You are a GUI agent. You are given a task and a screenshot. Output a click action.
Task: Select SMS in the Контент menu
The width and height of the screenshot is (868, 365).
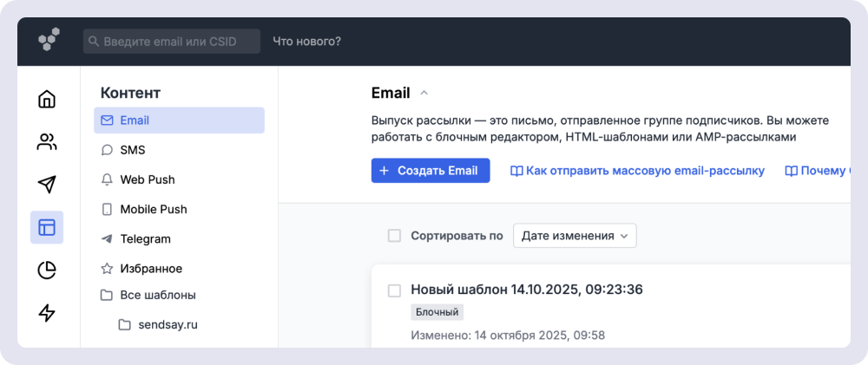tap(132, 150)
